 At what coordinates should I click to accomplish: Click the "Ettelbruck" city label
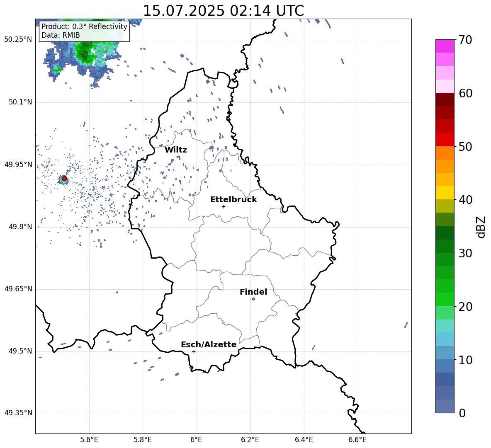point(233,200)
